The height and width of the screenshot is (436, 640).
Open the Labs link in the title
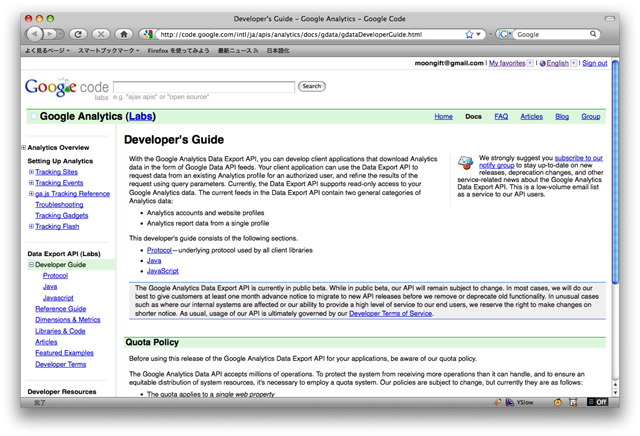pyautogui.click(x=140, y=116)
